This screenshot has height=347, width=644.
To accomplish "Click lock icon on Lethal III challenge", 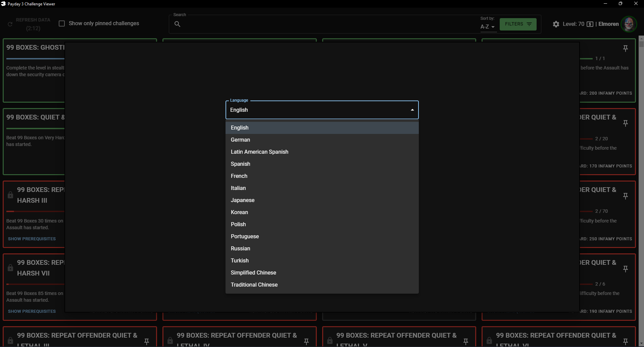I will [10, 340].
